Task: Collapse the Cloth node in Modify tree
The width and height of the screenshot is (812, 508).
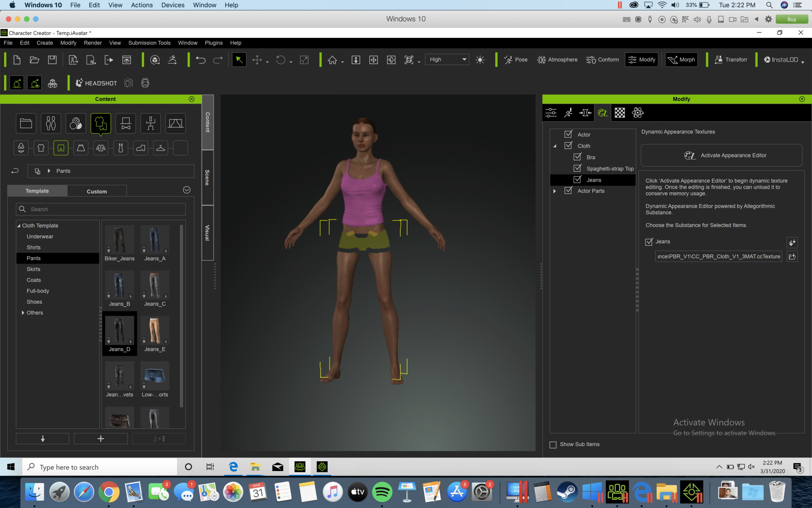Action: coord(555,146)
